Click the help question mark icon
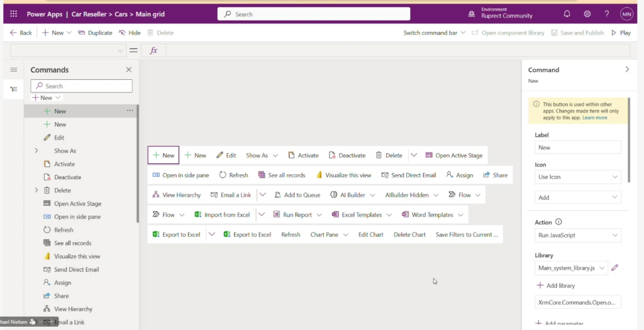Image resolution: width=644 pixels, height=330 pixels. (x=606, y=14)
